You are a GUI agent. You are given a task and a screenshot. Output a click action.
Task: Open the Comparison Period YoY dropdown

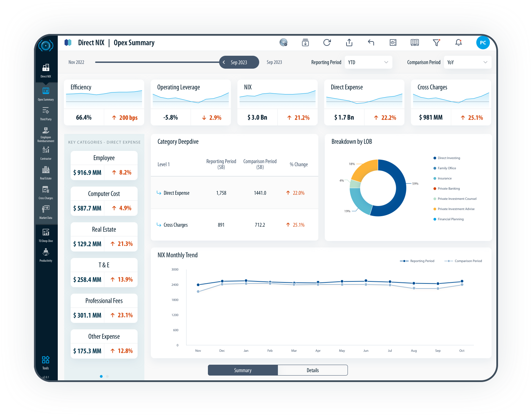(x=467, y=62)
